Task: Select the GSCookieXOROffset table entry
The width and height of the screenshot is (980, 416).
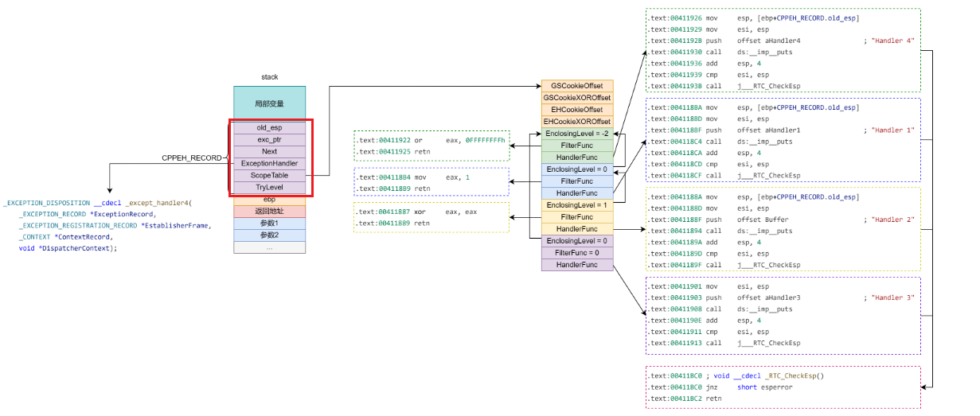Action: point(577,98)
